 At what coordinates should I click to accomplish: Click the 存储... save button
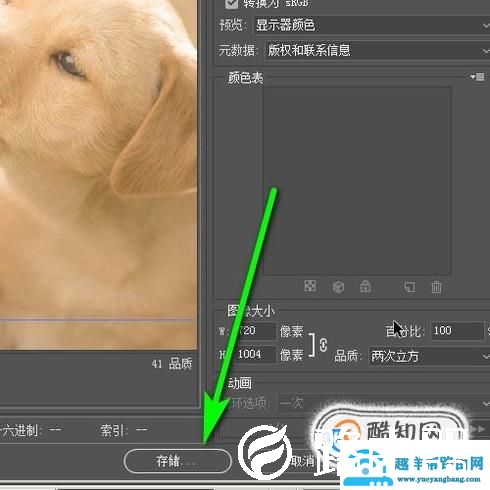click(177, 461)
